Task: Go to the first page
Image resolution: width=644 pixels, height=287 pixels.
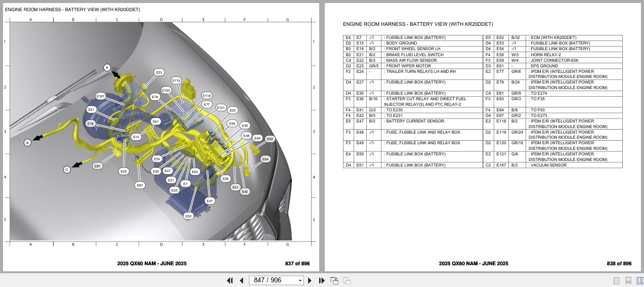Action: pyautogui.click(x=230, y=280)
